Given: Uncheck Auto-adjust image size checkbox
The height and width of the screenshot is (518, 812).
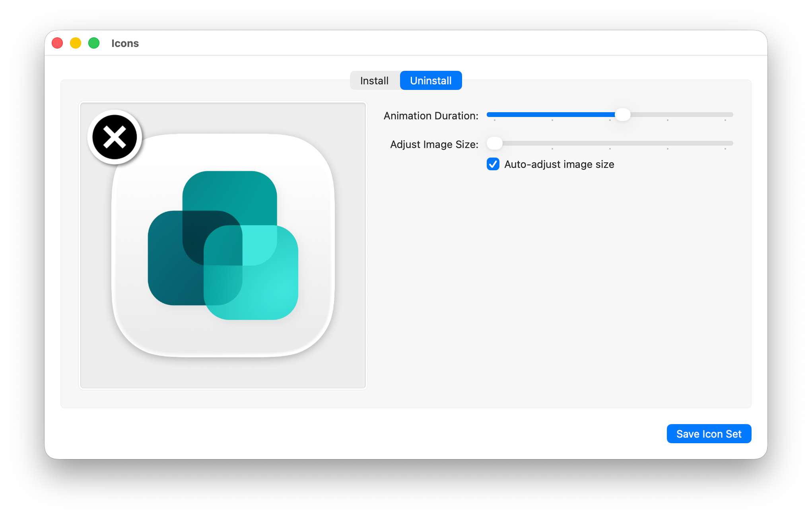Looking at the screenshot, I should (493, 164).
